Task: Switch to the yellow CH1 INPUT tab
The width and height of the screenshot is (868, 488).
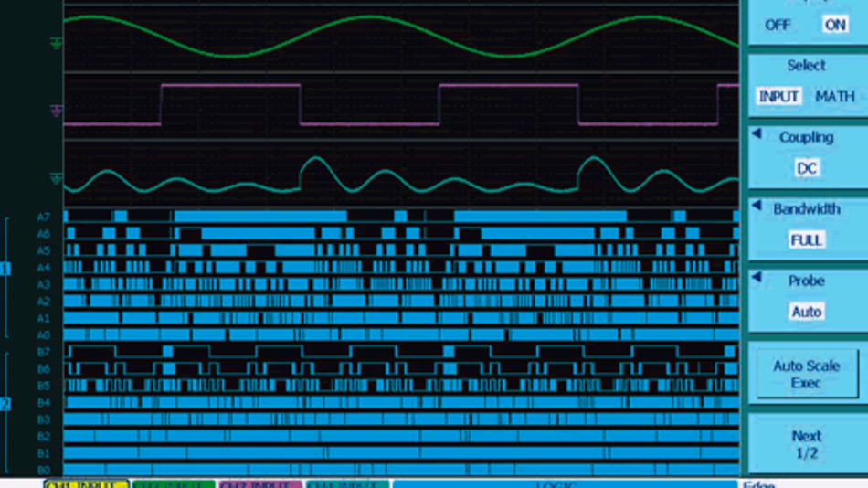Action: click(86, 483)
